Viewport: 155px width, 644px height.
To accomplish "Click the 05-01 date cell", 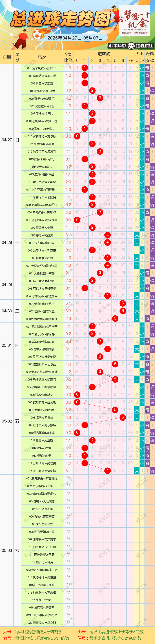I will (x=7, y=345).
